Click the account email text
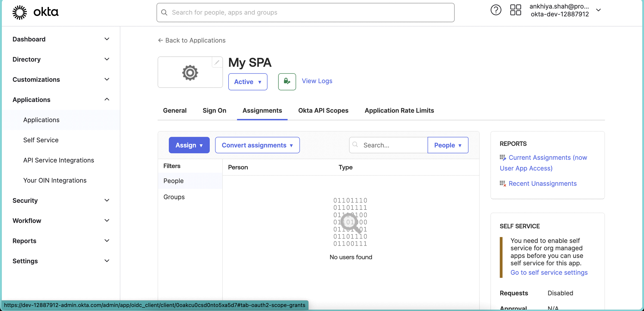This screenshot has width=644, height=311. click(x=559, y=6)
